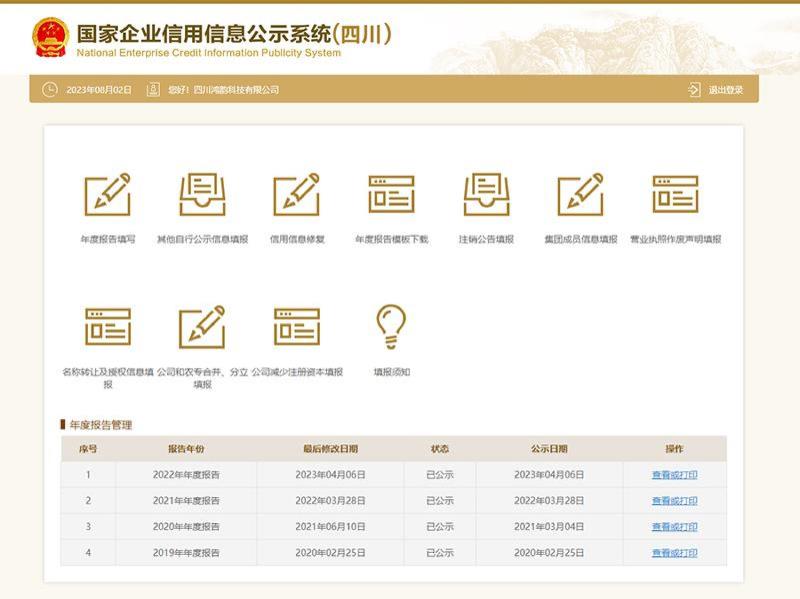Screen dimensions: 800x599
Task: Open 其他自行公示信息填报 icon
Action: point(202,195)
